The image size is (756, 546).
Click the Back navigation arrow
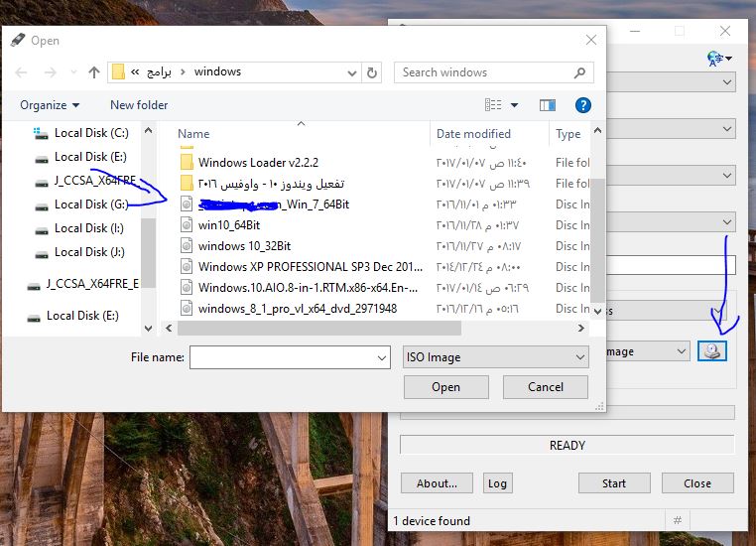coord(21,72)
